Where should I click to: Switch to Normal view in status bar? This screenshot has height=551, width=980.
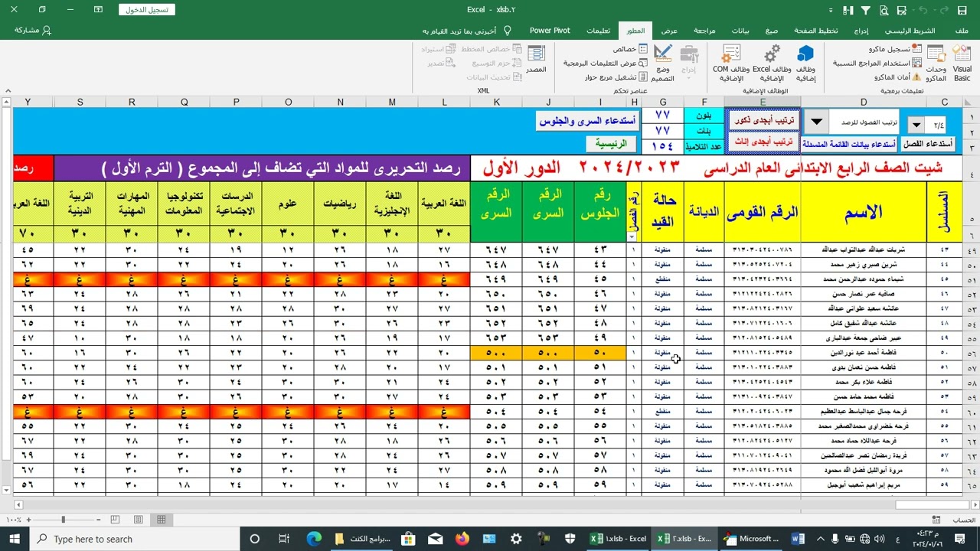tap(161, 520)
